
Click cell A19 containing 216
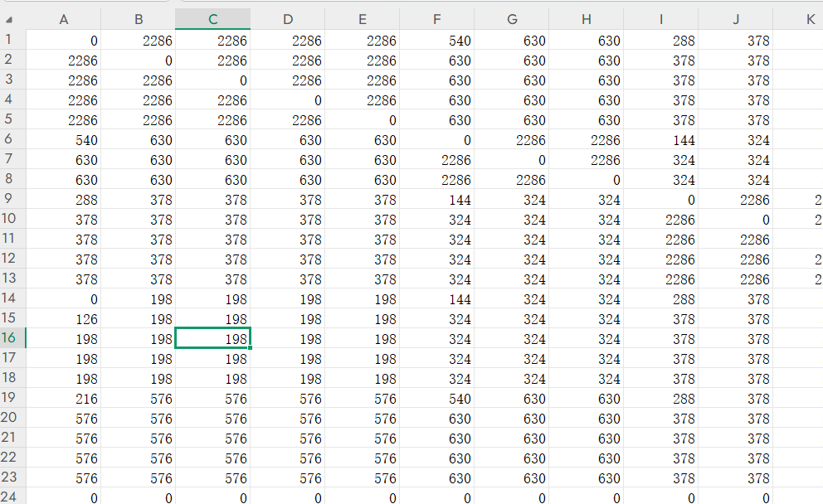click(63, 399)
